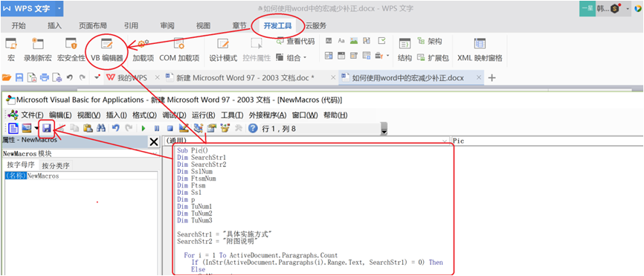644x276 pixels.
Task: Open the Pic procedure combo box
Action: [x=547, y=141]
